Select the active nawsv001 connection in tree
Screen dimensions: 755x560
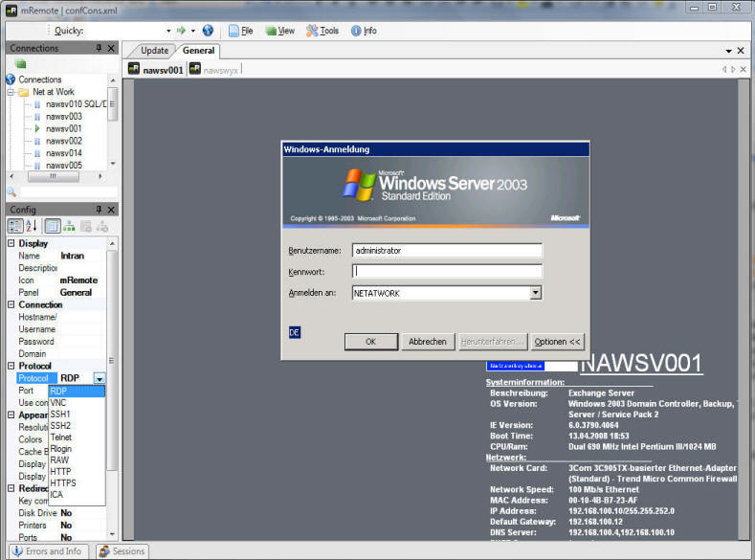coord(63,128)
